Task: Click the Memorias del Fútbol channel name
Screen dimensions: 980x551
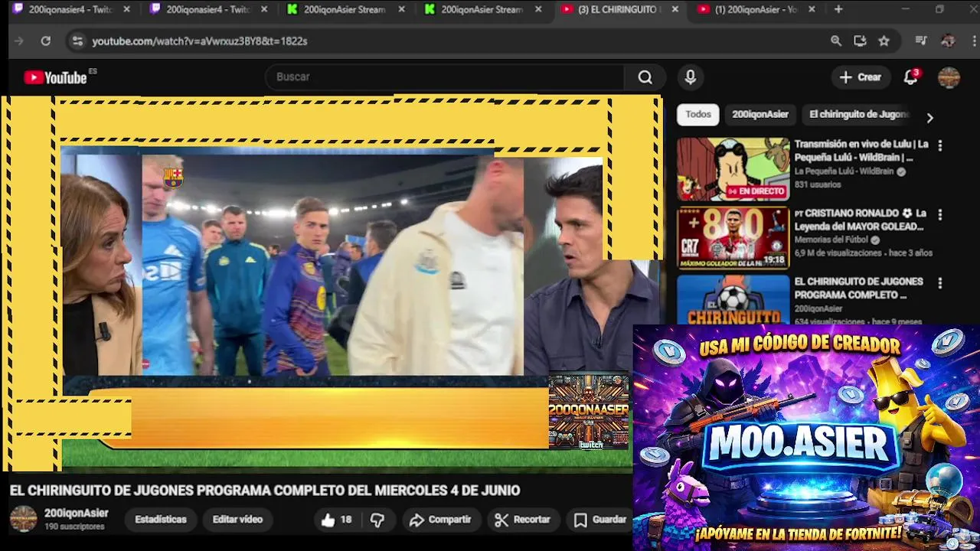Action: click(832, 240)
